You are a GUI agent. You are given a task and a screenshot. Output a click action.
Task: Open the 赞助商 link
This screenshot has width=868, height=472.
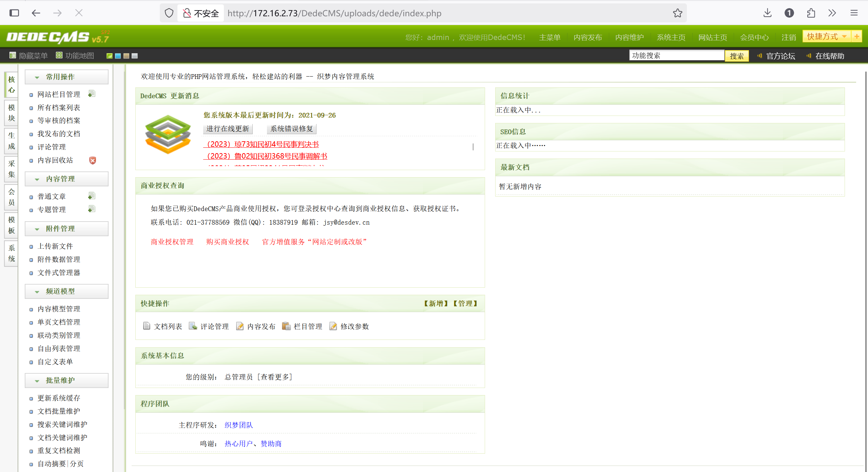click(x=271, y=444)
